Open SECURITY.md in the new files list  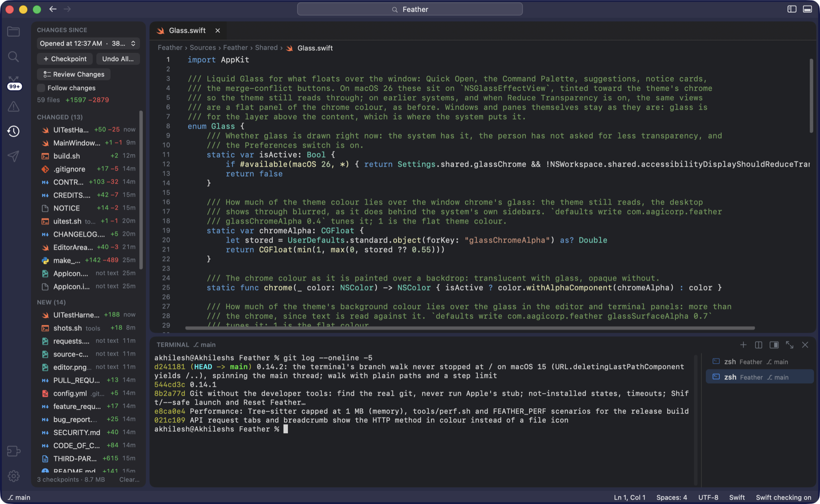pyautogui.click(x=88, y=433)
